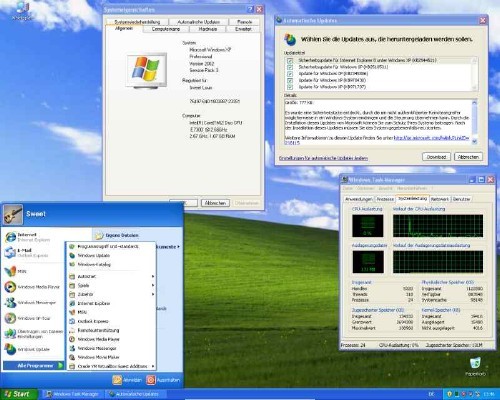Open Arbeitsplatz desktop icon

click(x=22, y=11)
